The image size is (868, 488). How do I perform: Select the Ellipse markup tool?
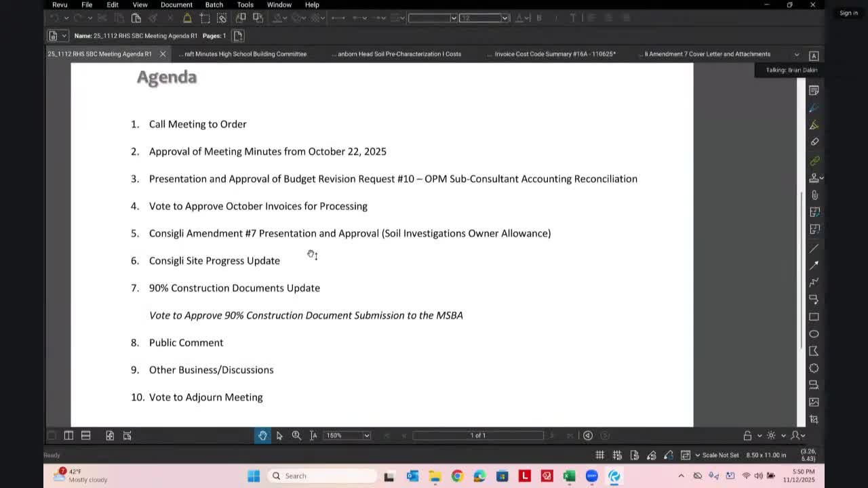click(x=814, y=333)
